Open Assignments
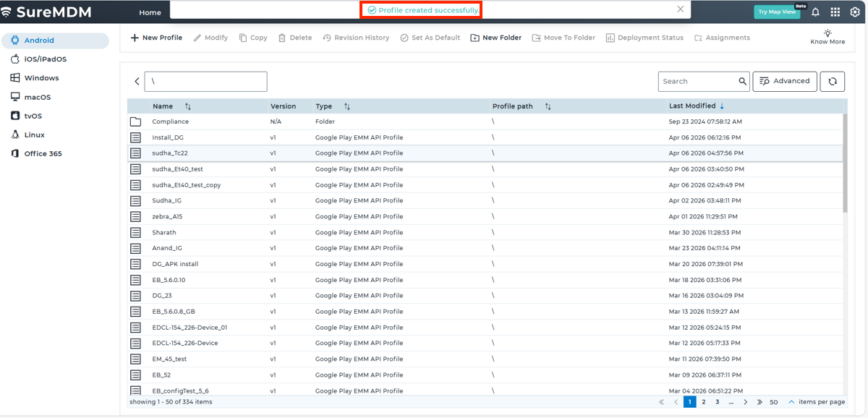Viewport: 868px width, 418px height. [x=722, y=38]
